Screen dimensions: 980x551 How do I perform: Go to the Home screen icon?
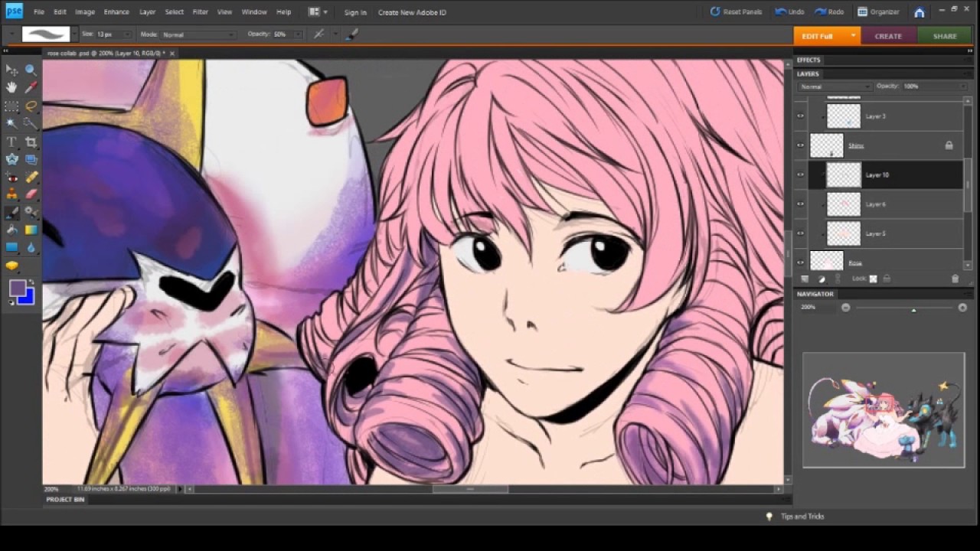click(x=920, y=12)
